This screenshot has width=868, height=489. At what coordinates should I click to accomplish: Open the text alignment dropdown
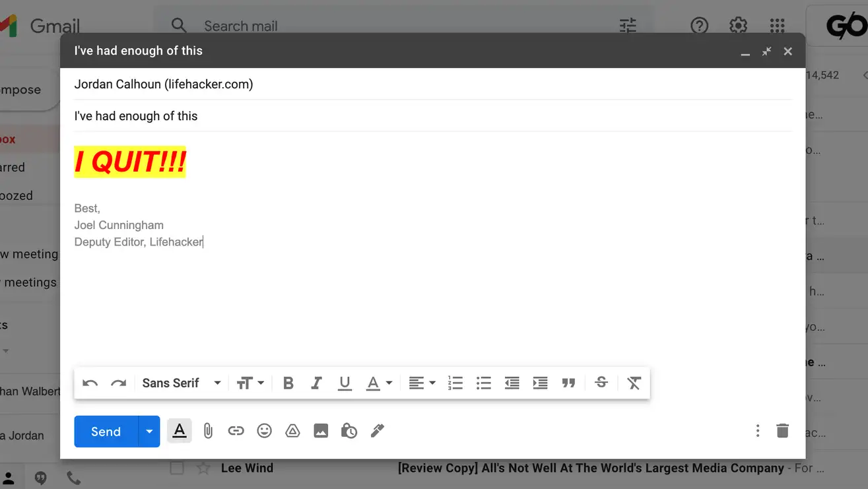tap(422, 383)
